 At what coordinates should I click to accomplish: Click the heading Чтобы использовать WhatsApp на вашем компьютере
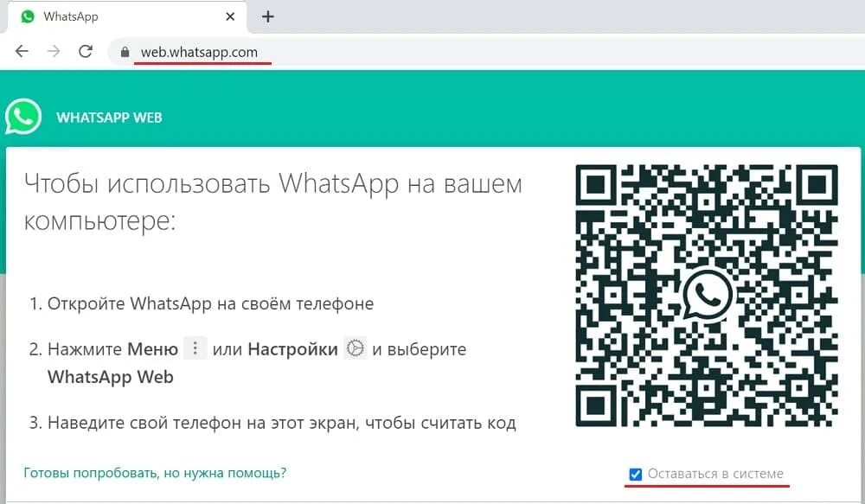click(x=273, y=202)
